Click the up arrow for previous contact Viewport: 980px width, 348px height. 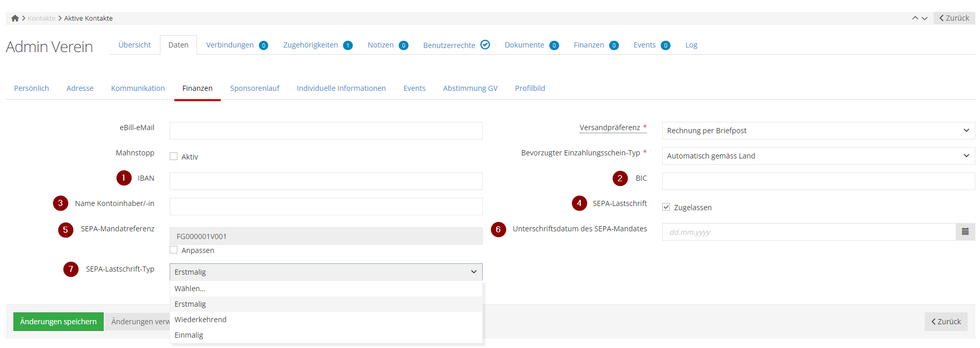tap(915, 18)
